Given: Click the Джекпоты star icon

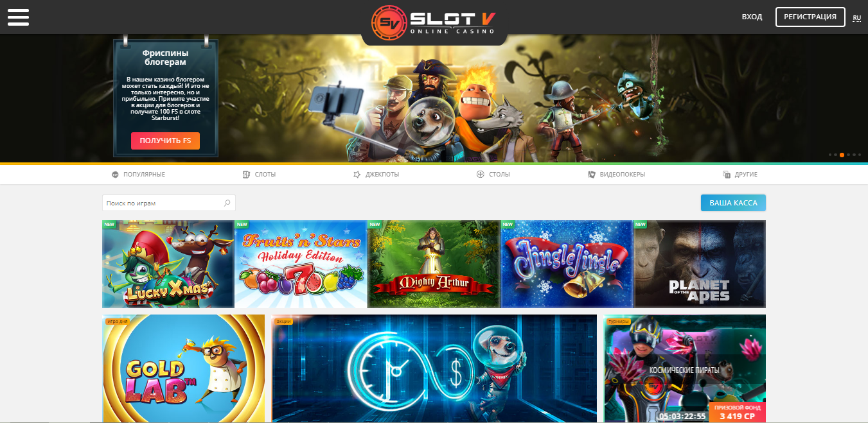Looking at the screenshot, I should (x=357, y=175).
